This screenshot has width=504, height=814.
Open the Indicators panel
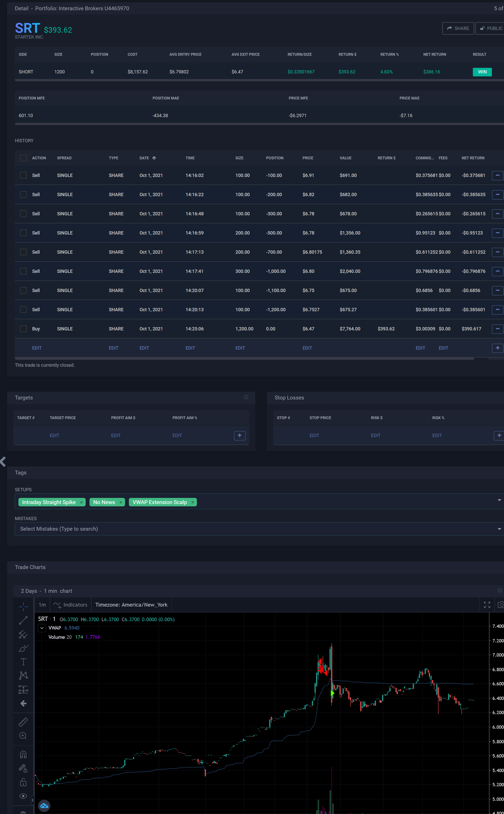pyautogui.click(x=70, y=605)
